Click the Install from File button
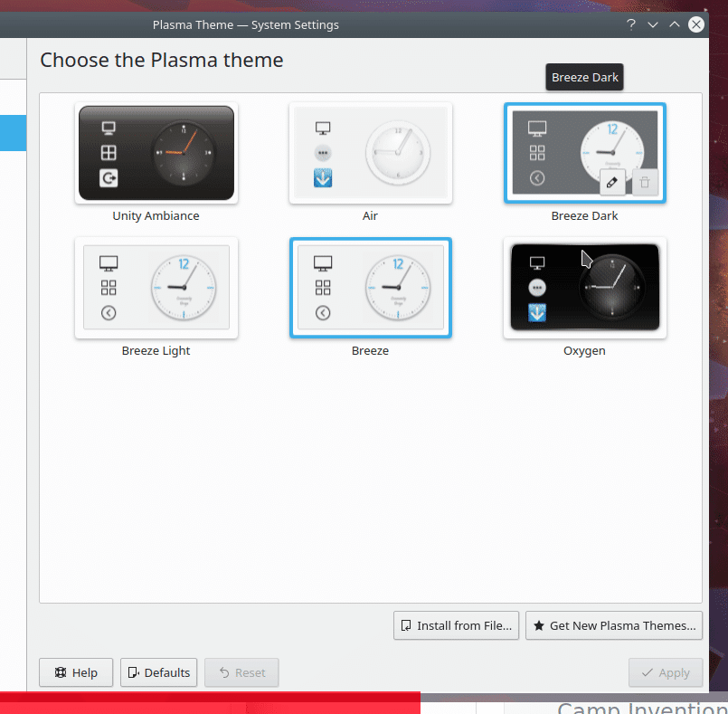This screenshot has width=728, height=714. [456, 625]
